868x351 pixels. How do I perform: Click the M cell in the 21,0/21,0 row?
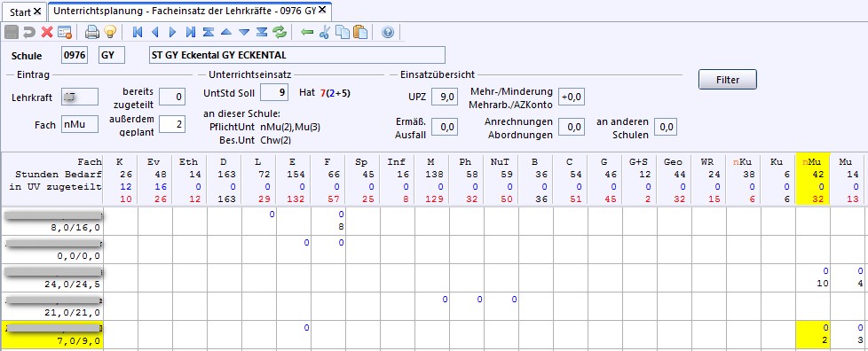tap(432, 306)
